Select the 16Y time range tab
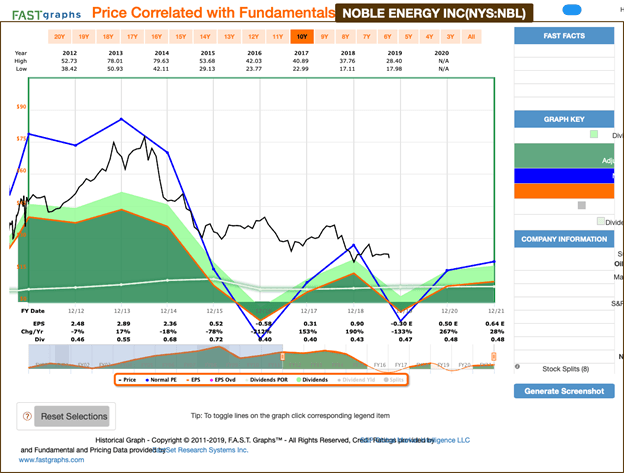The image size is (624, 473). pyautogui.click(x=156, y=37)
